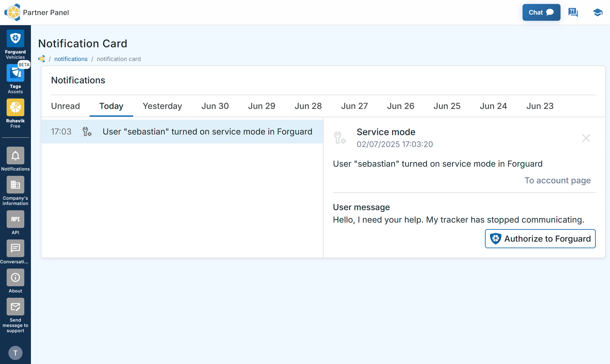Open Conversations in the sidebar
Screen dimensions: 610x364
15,248
